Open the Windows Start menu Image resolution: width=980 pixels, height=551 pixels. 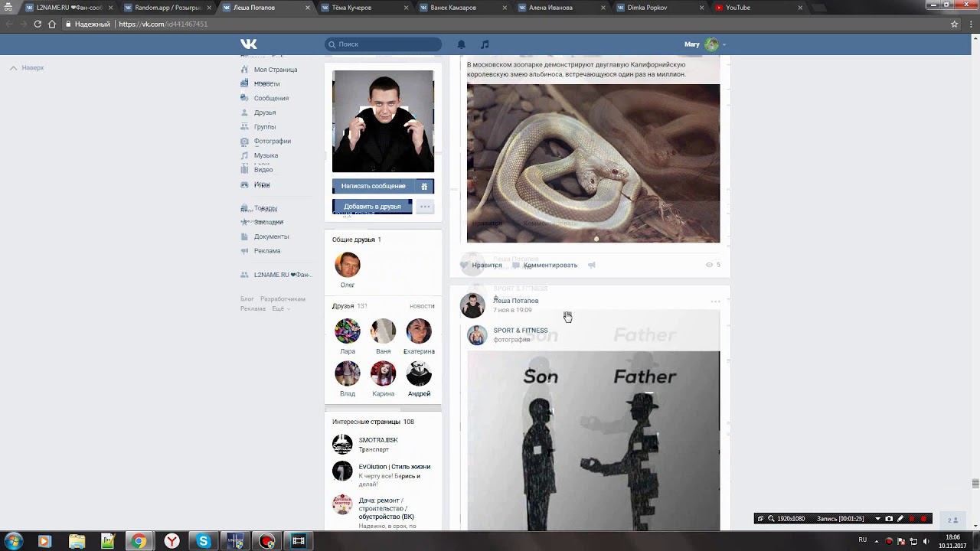click(13, 541)
